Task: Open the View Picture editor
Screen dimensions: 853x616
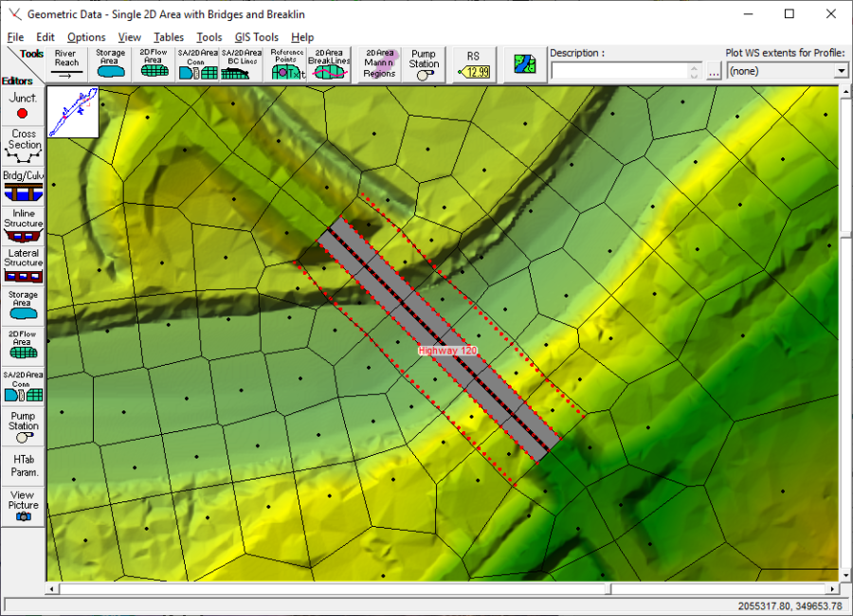Action: 21,502
